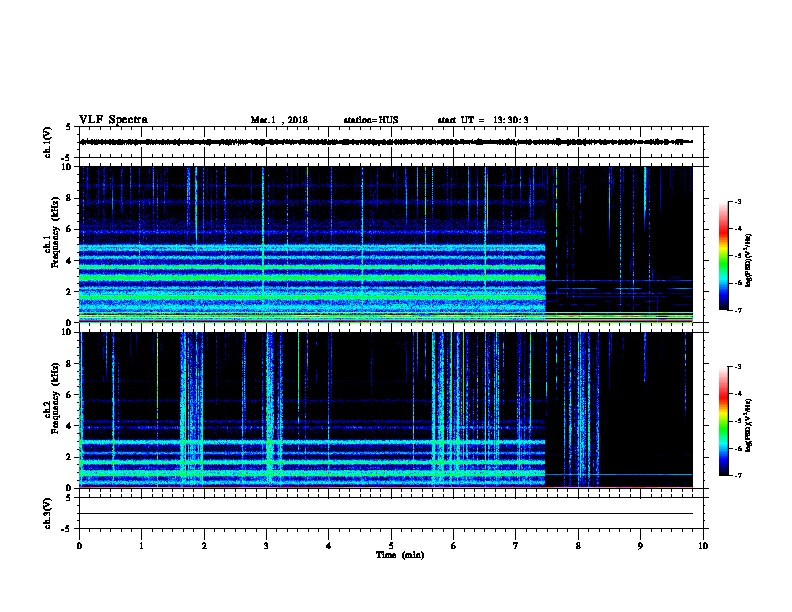
Task: Click the "Time (min)" axis title
Action: 400,555
